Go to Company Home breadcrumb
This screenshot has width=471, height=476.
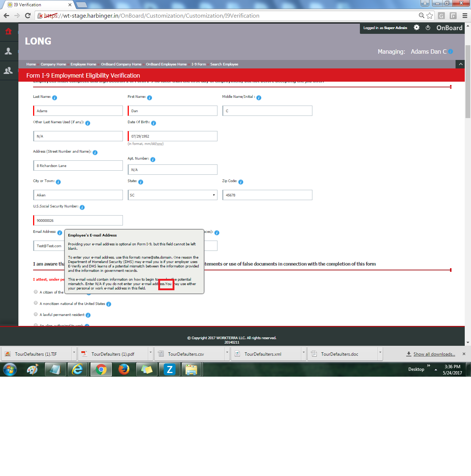pos(53,64)
